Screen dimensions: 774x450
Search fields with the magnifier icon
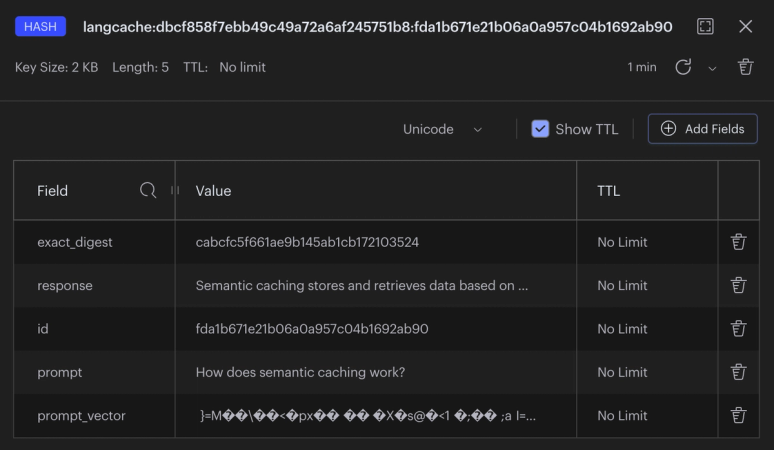coord(148,190)
